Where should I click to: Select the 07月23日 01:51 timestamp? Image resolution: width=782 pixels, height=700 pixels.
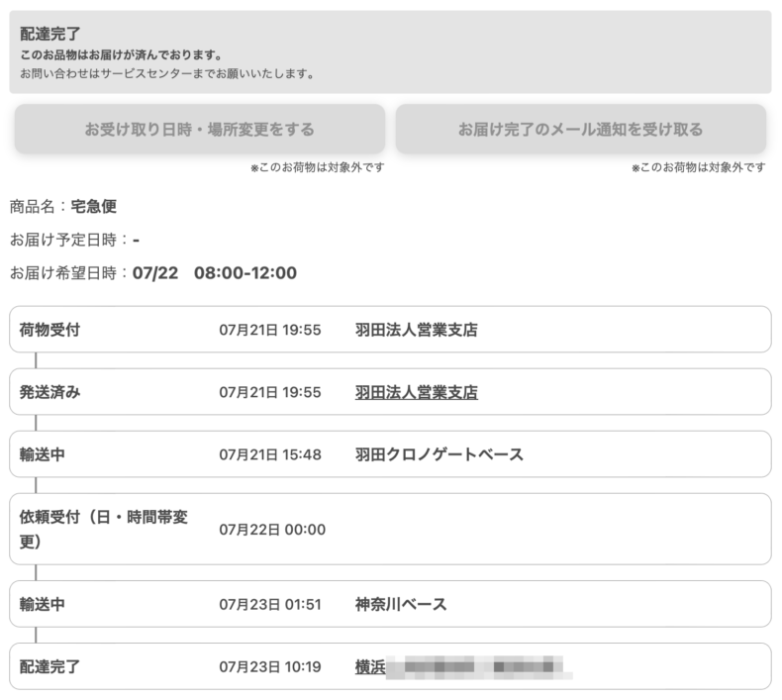[269, 604]
